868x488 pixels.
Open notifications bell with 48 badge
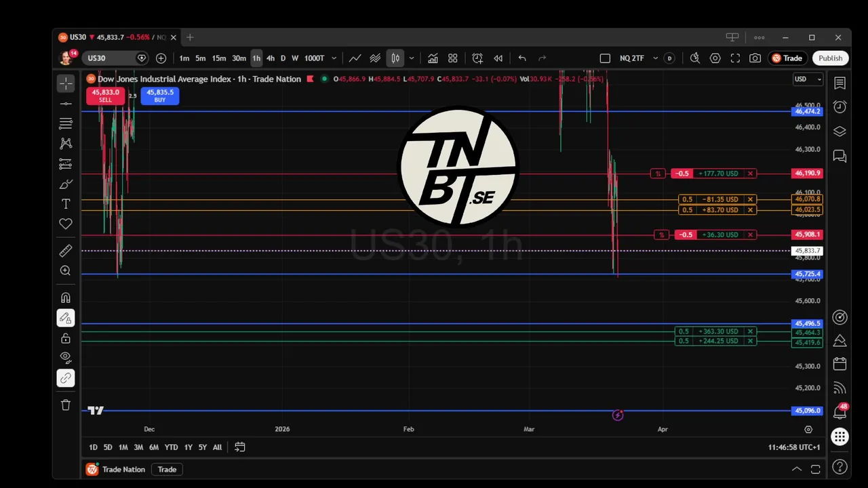(840, 411)
